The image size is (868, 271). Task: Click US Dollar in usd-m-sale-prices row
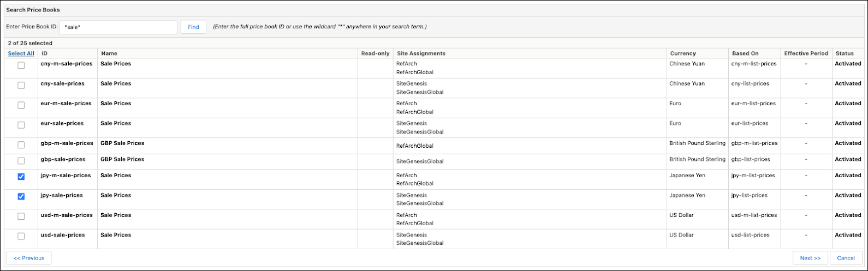[x=681, y=215]
